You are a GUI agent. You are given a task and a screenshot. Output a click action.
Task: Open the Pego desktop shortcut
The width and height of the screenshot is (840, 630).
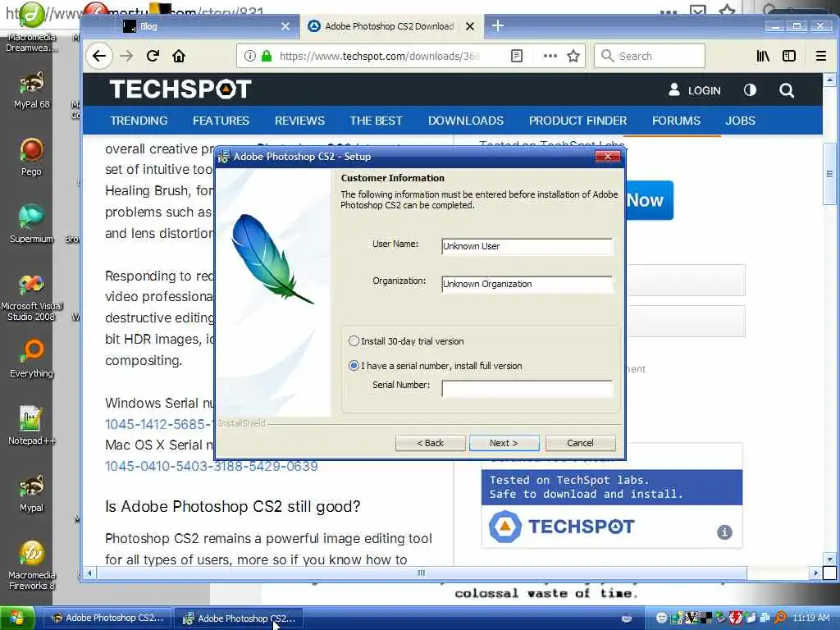tap(32, 157)
